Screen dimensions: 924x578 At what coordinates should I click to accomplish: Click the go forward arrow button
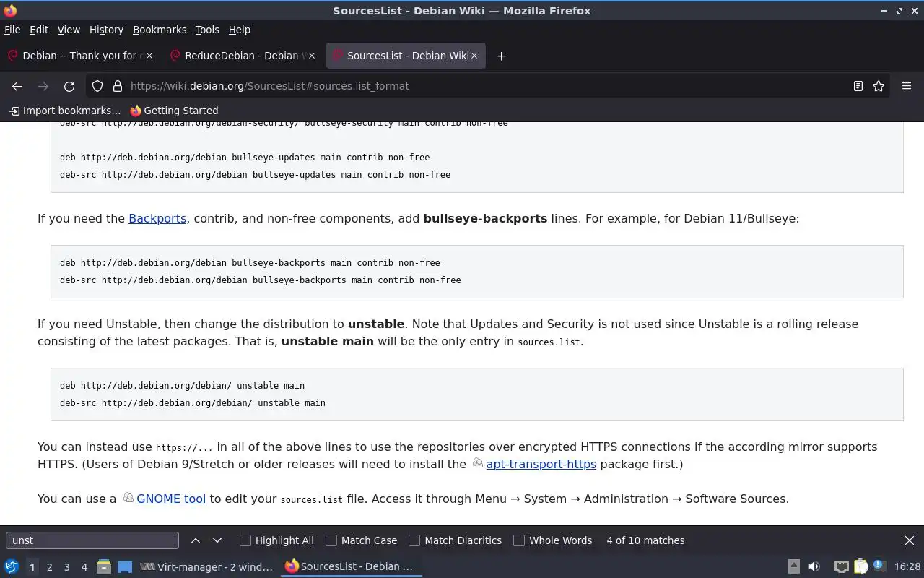point(43,86)
